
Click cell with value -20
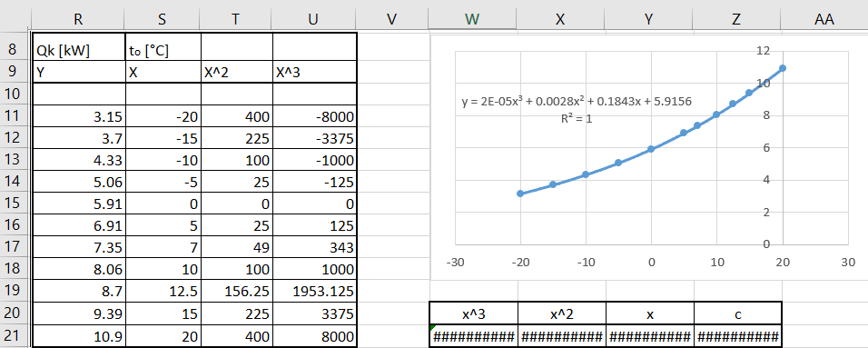click(163, 116)
